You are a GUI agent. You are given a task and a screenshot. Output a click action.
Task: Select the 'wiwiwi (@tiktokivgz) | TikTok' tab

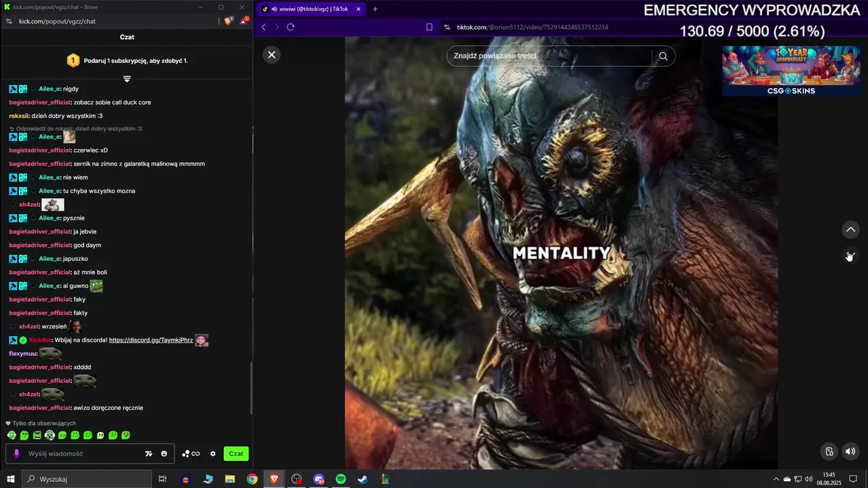[309, 9]
